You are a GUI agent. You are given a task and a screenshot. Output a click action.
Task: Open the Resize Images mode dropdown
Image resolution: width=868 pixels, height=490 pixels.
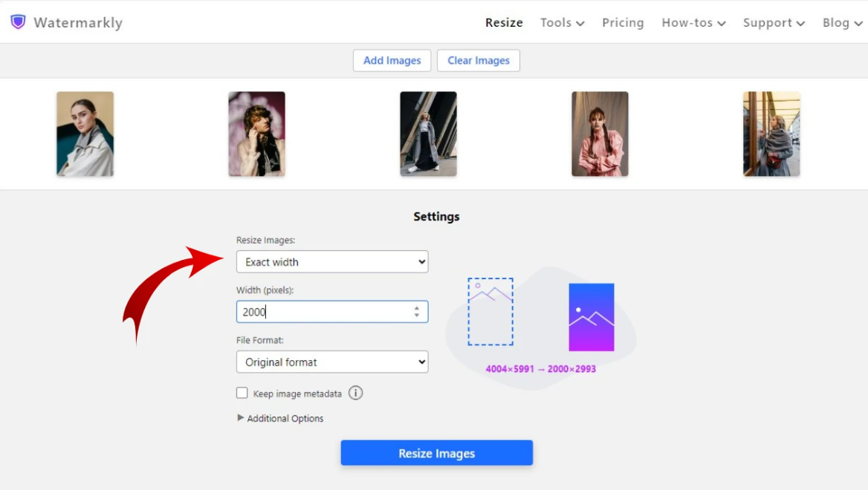coord(332,262)
